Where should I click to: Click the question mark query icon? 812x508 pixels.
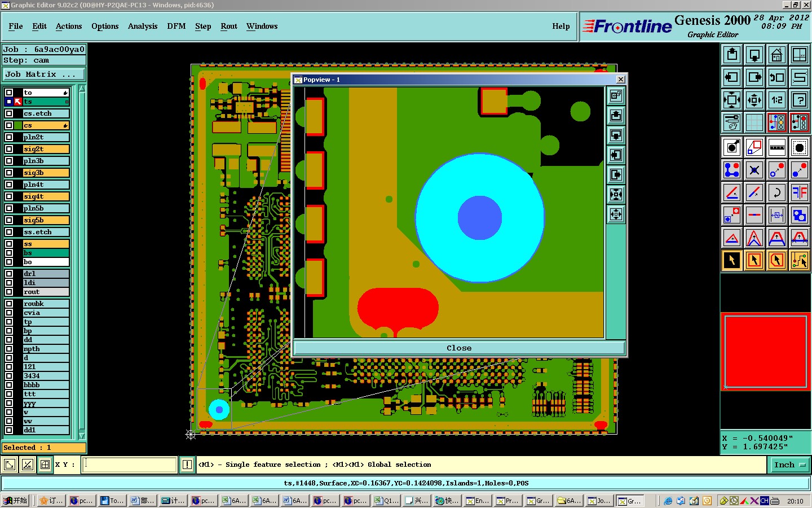tap(800, 100)
